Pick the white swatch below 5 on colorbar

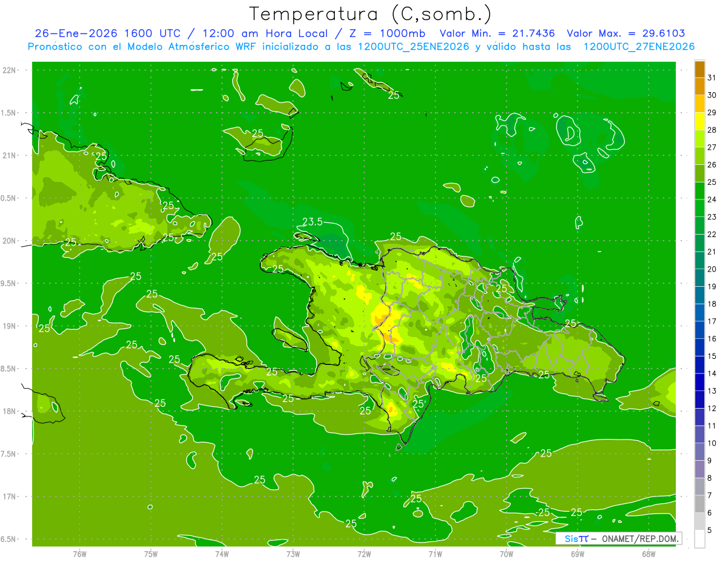(699, 539)
